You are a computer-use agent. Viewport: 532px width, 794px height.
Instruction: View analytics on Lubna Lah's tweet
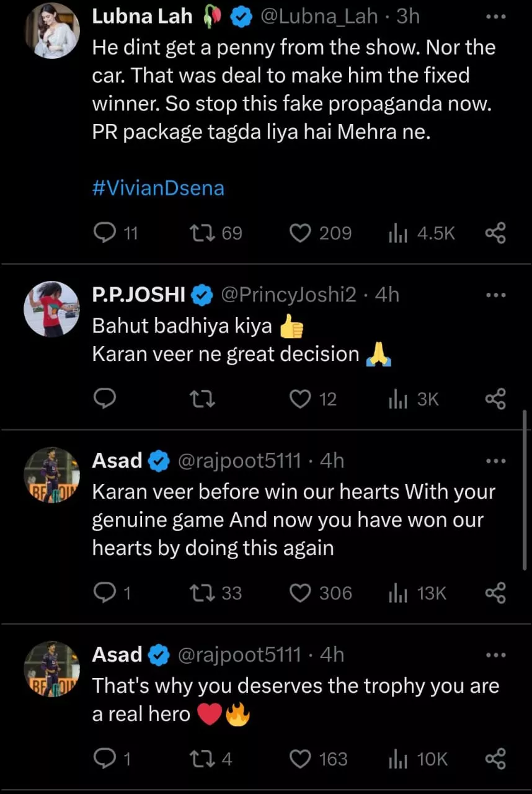tap(397, 233)
